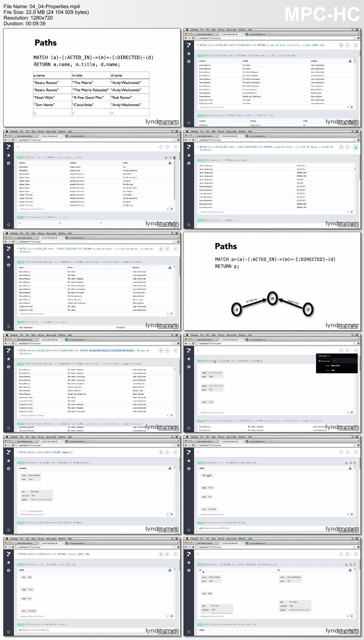
Task: Click the small arrow button below the 00:03:43 frame results
Action: 168,314
